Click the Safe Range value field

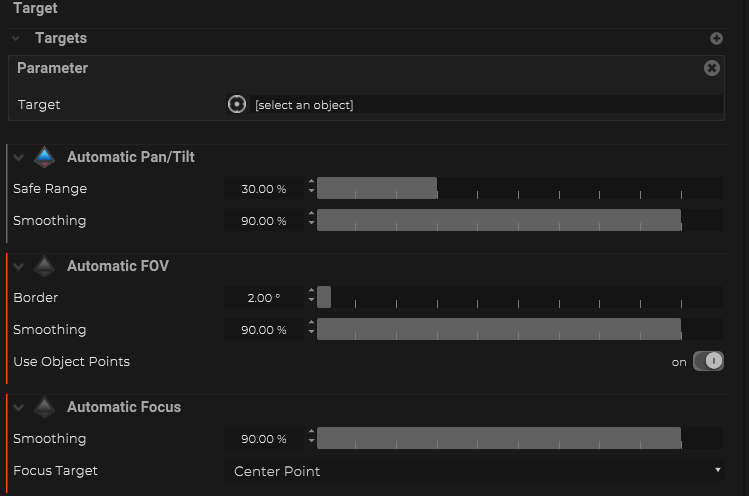pos(264,188)
